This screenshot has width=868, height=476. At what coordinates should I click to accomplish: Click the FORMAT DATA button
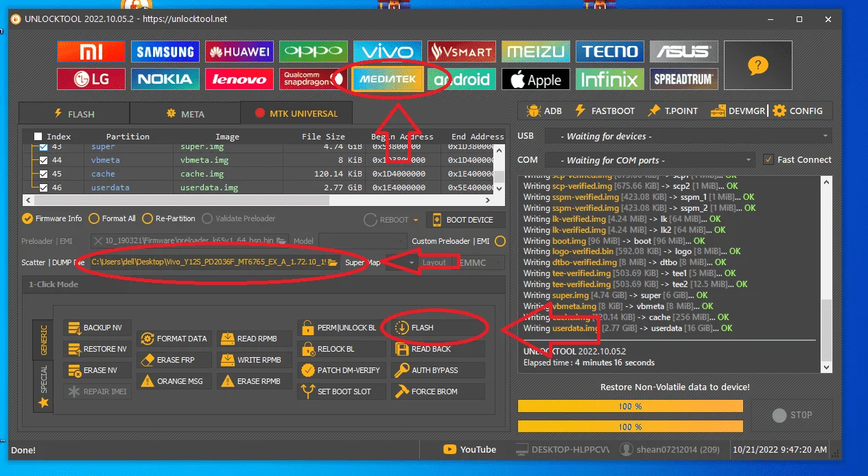pyautogui.click(x=174, y=339)
